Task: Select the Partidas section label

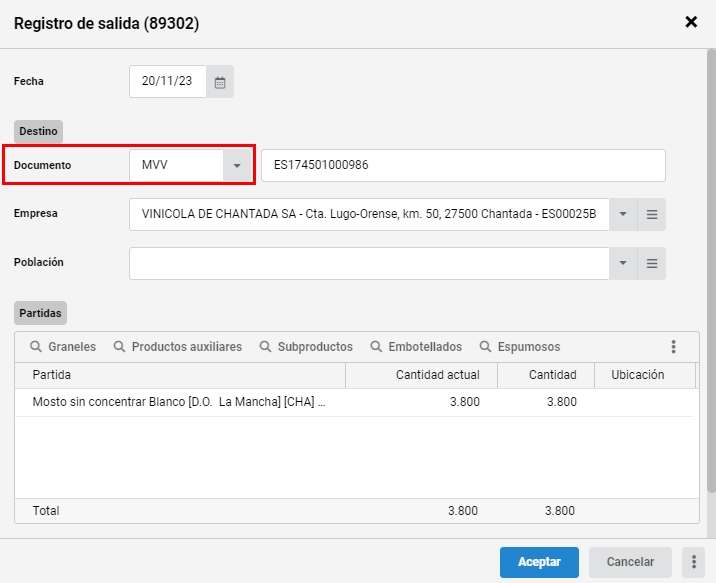Action: 40,313
